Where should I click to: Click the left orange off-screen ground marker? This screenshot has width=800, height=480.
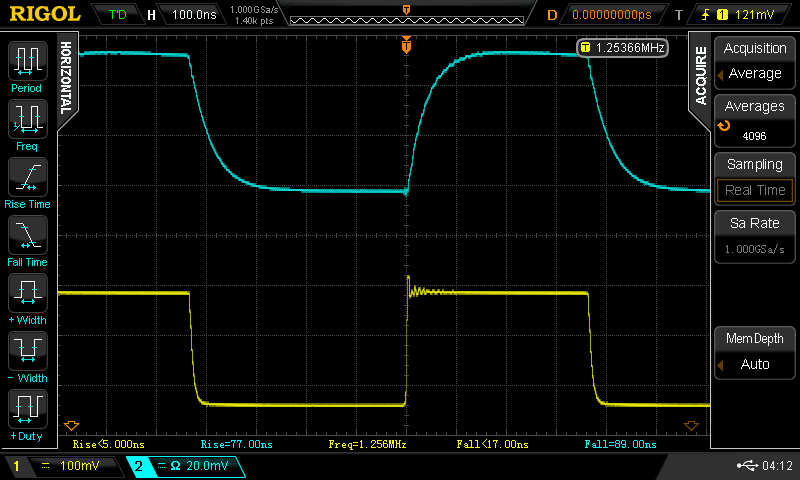coord(71,425)
